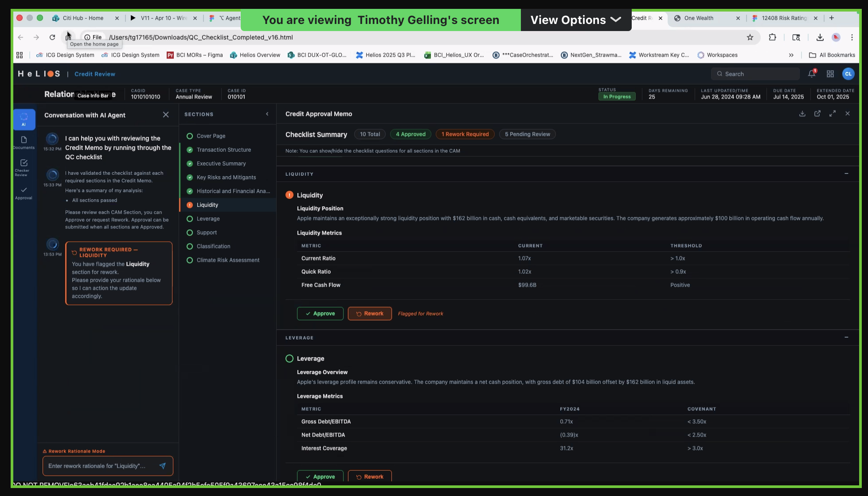
Task: Select the Leverage section in Sections list
Action: click(228, 218)
